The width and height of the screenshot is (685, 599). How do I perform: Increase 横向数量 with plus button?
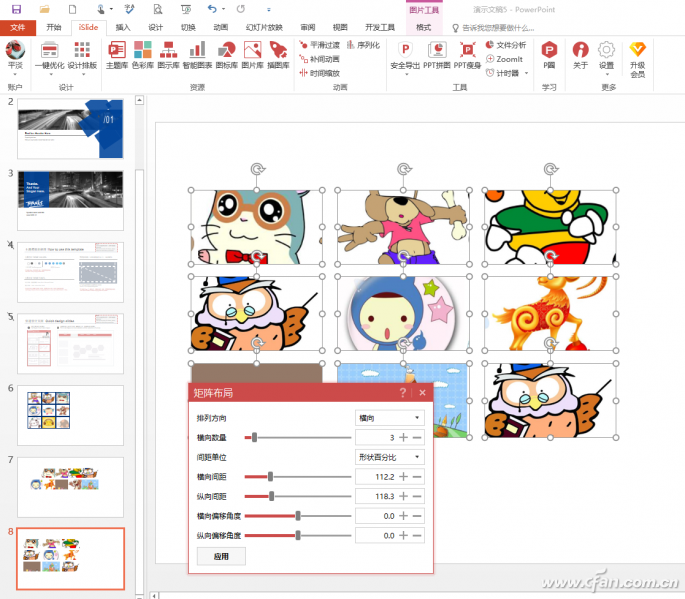[x=403, y=437]
